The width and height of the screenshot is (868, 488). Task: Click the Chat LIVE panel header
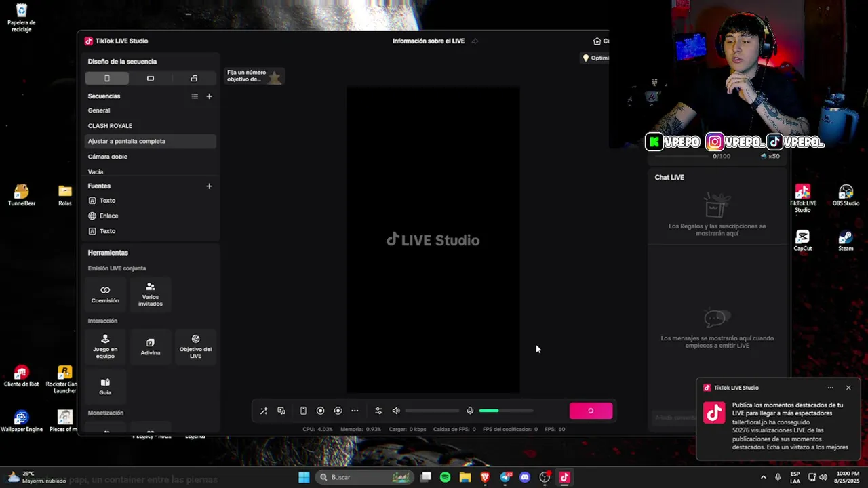pos(669,178)
